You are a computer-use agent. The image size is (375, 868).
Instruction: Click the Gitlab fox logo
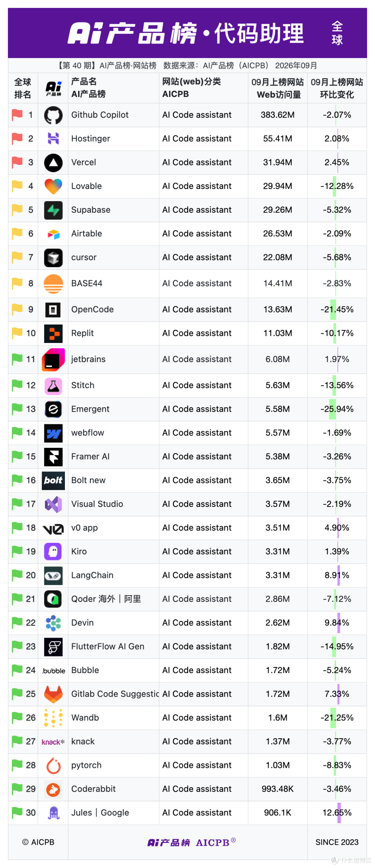click(53, 694)
